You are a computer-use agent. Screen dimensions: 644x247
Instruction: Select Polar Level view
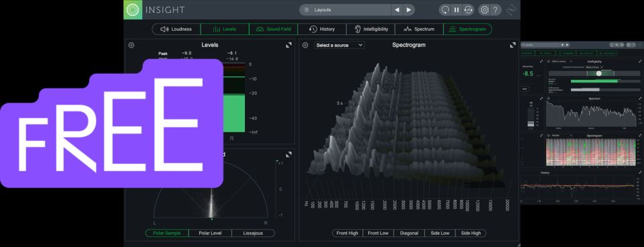pyautogui.click(x=210, y=233)
